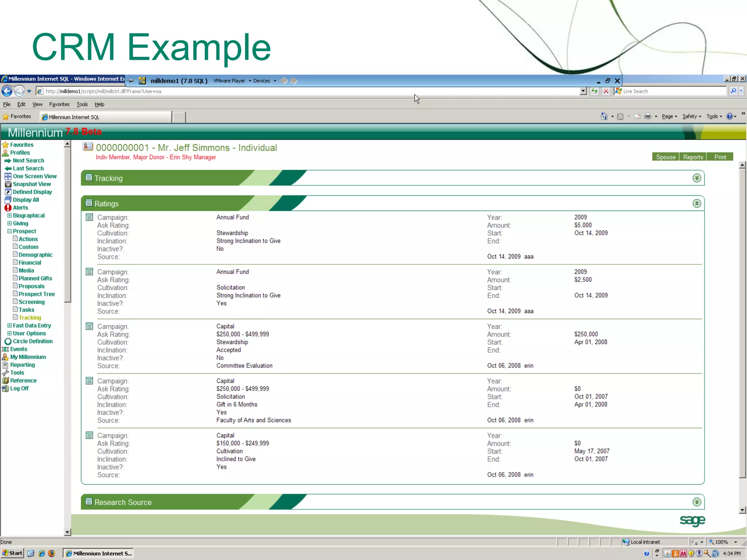The height and width of the screenshot is (560, 747).
Task: Click the Research Source section header icon
Action: click(x=89, y=502)
